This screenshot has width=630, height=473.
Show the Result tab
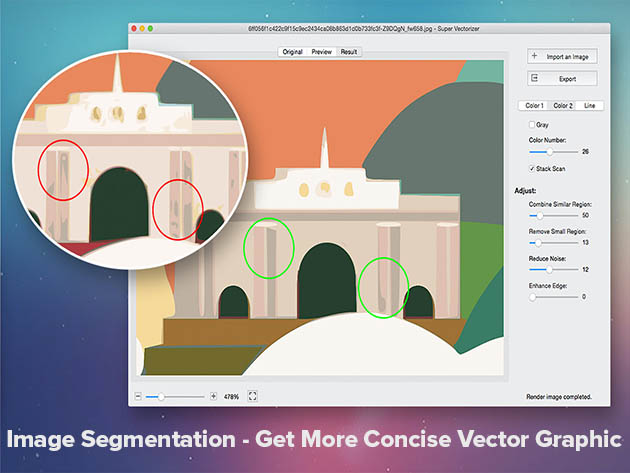pos(349,51)
